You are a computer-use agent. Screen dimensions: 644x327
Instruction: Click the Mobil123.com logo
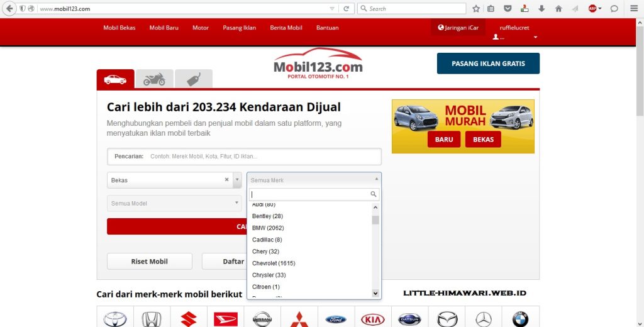(318, 64)
